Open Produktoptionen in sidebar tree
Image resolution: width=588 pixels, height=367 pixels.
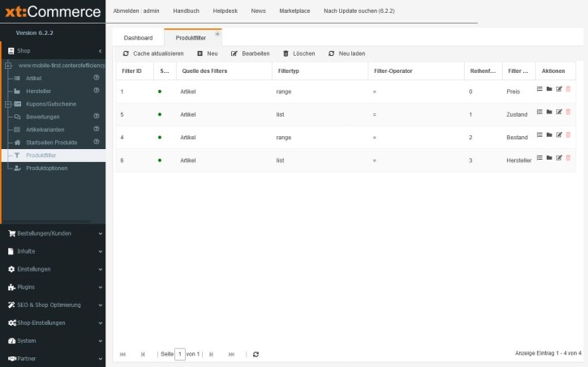coord(47,169)
